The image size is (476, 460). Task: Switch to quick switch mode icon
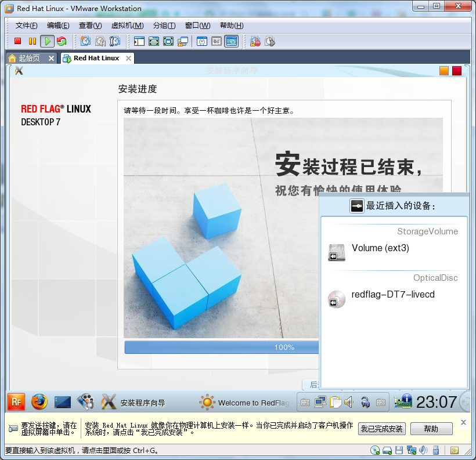(x=154, y=41)
